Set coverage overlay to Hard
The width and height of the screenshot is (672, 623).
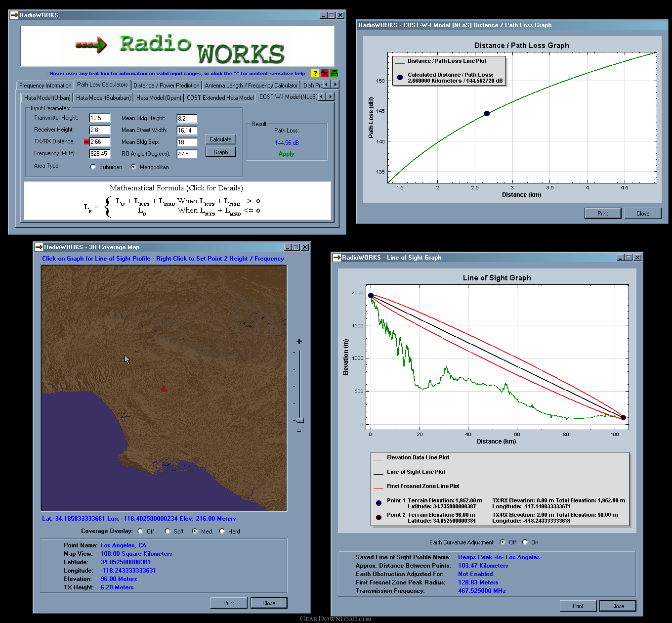click(222, 531)
